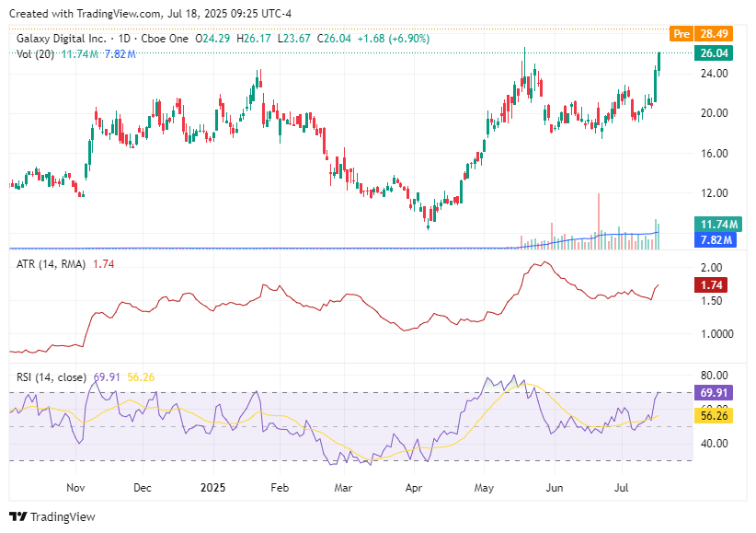Select the Galaxy Digital Inc. symbol title
756x533 pixels.
(62, 39)
